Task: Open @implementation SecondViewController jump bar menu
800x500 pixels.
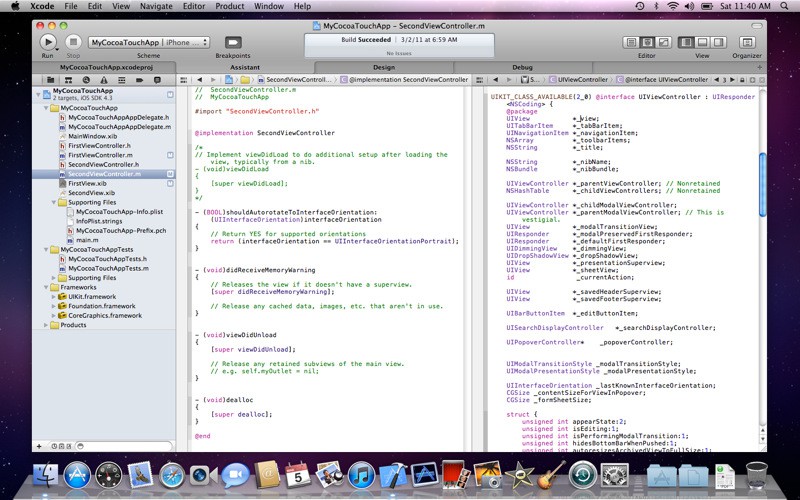Action: 405,80
